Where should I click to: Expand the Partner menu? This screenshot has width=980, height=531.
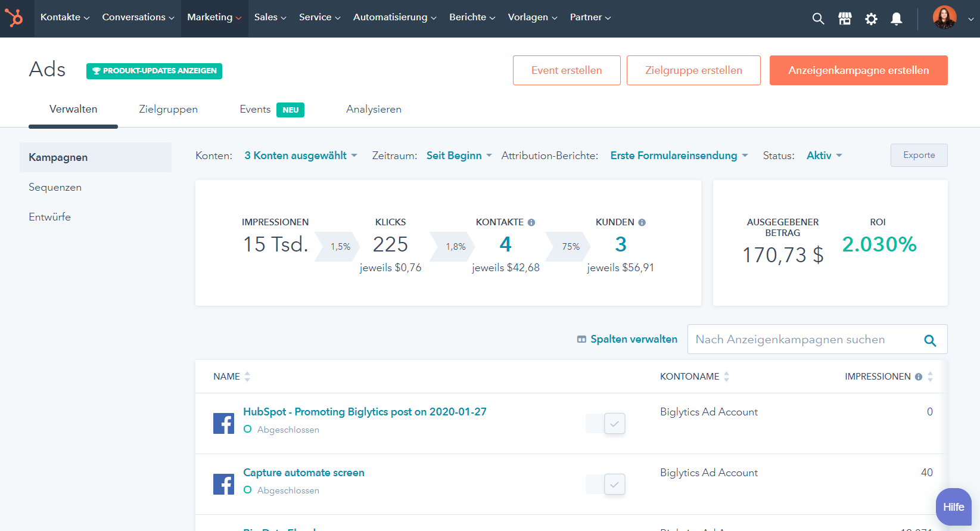590,17
